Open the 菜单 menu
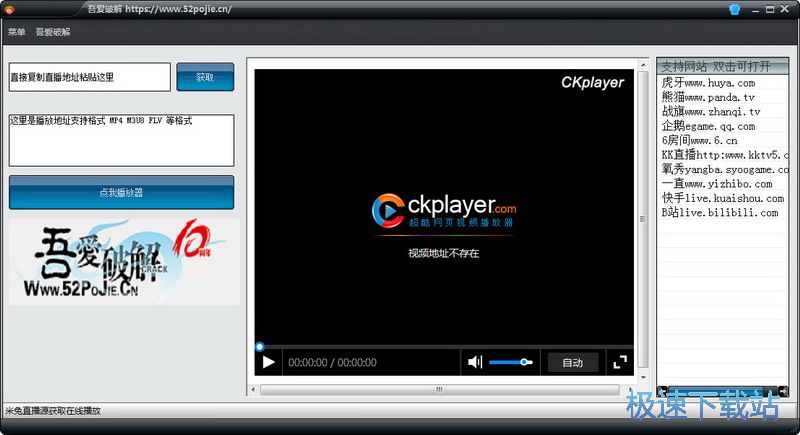The height and width of the screenshot is (435, 800). pos(17,32)
